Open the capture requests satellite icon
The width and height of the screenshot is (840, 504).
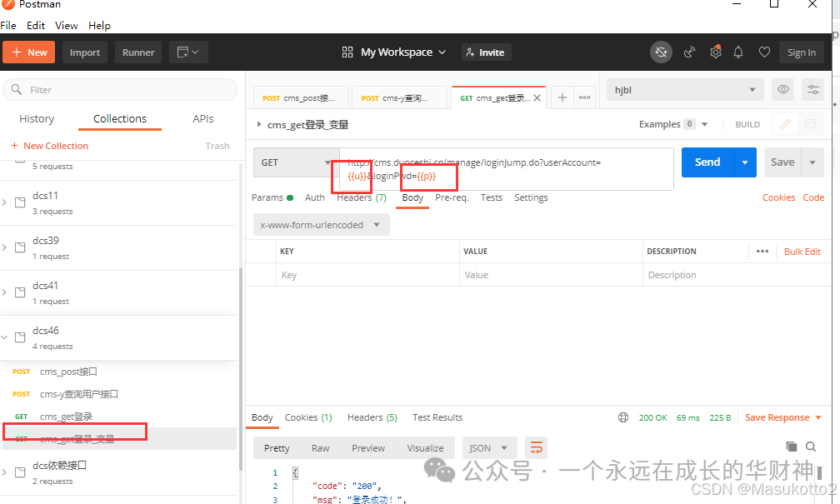(x=689, y=52)
